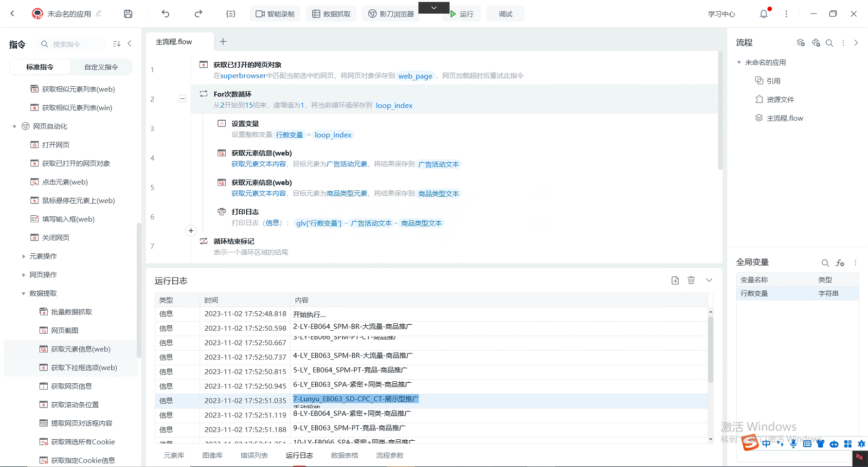The image size is (868, 467).
Task: Clear logs with the trash icon
Action: pyautogui.click(x=691, y=280)
